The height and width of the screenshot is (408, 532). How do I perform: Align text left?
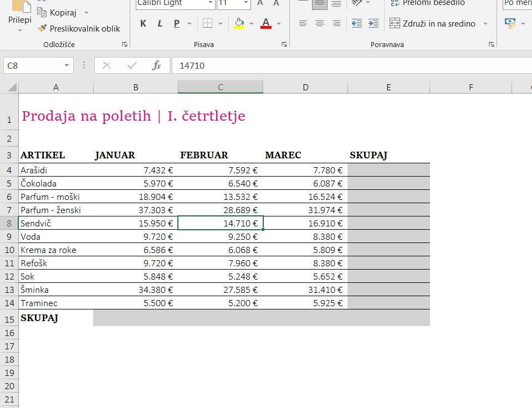303,23
